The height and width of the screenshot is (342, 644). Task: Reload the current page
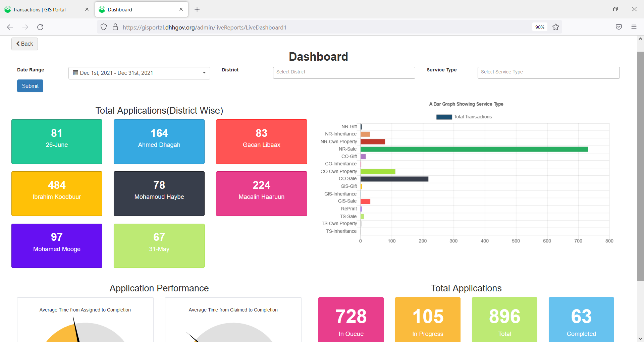coord(40,27)
